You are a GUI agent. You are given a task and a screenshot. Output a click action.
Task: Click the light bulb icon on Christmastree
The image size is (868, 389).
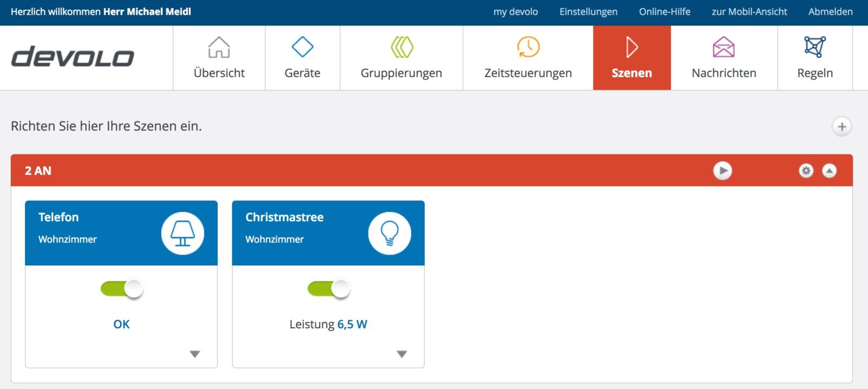pos(390,233)
